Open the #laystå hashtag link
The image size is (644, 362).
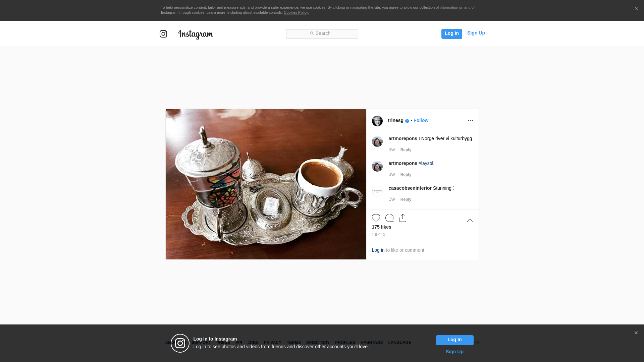click(x=426, y=163)
